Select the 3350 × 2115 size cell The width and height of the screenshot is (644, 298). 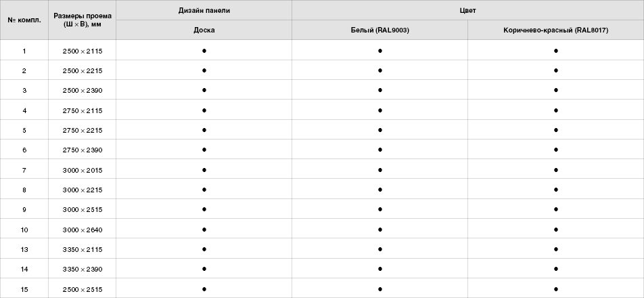pyautogui.click(x=82, y=249)
